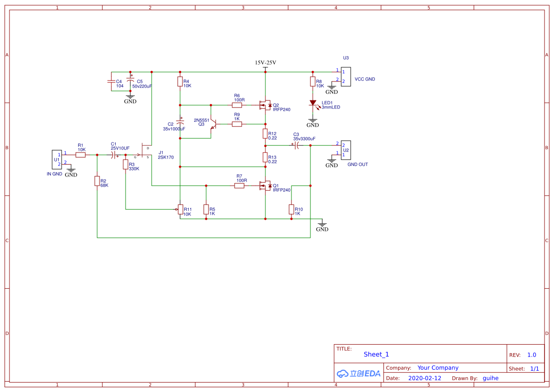Select the R11 10K potentiometer symbol
The height and width of the screenshot is (392, 554).
click(x=180, y=209)
